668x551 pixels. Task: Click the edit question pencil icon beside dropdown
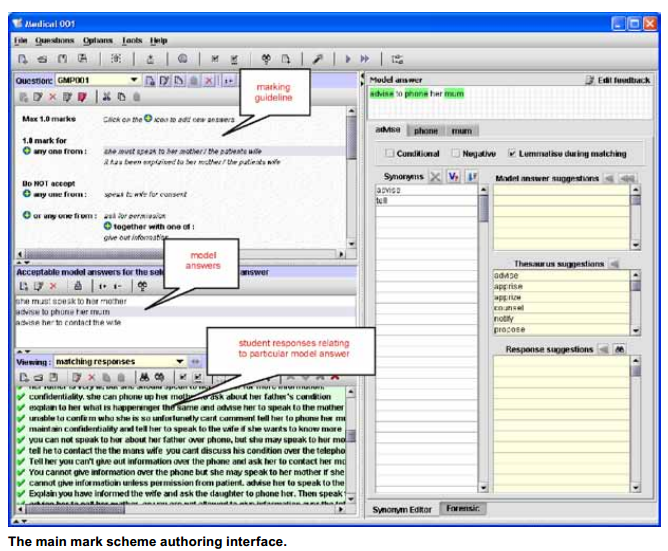[164, 81]
